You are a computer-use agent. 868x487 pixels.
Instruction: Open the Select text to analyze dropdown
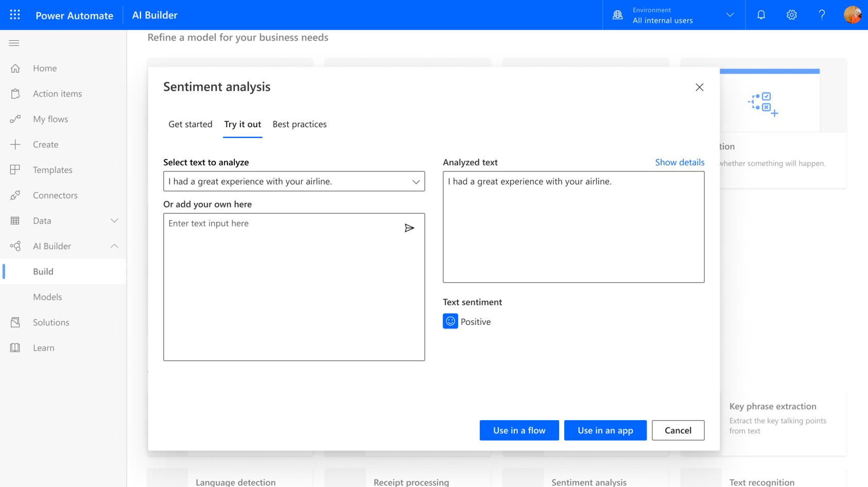click(x=294, y=181)
